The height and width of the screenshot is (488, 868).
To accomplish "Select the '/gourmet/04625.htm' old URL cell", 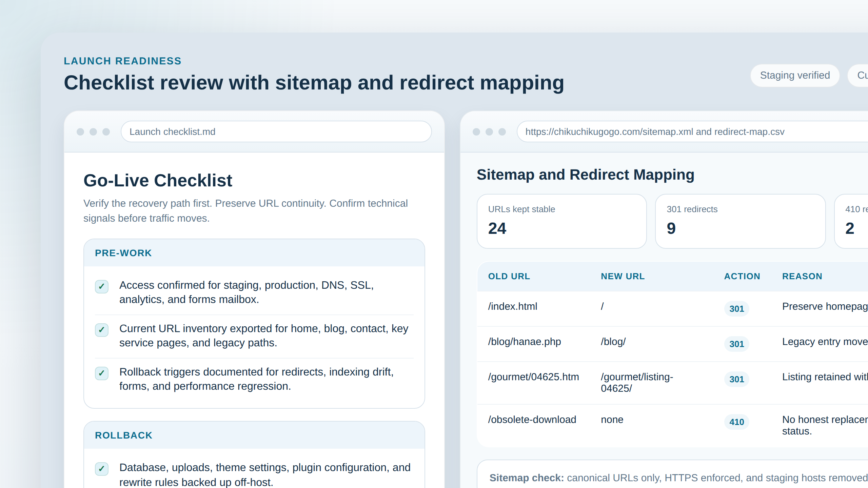I will 533,377.
